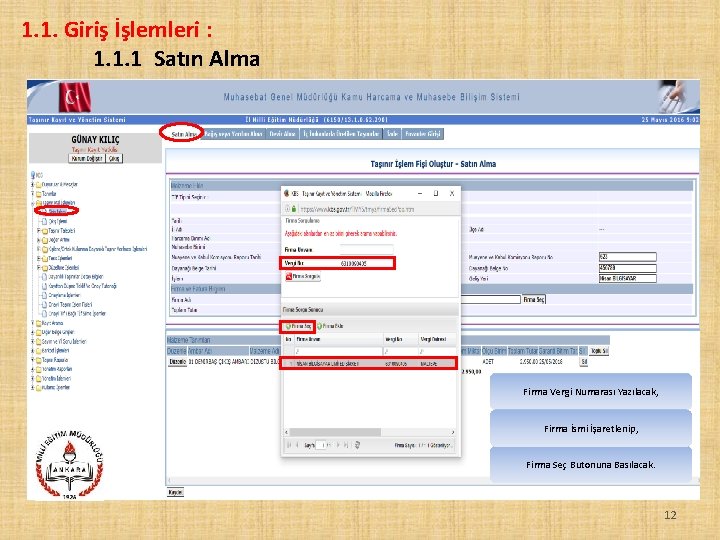Click the Vergi No column filter box
720x540 pixels.
coord(400,351)
